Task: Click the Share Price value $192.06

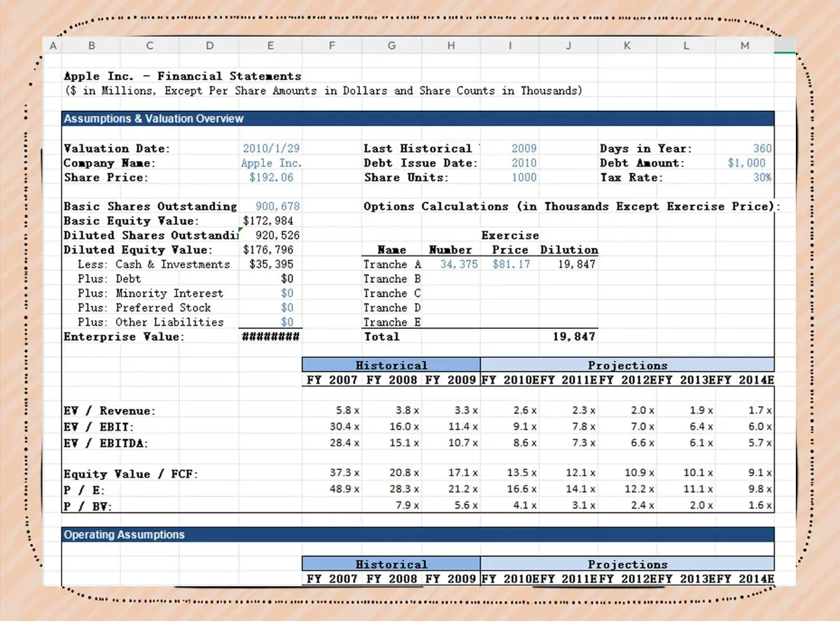Action: 271,178
